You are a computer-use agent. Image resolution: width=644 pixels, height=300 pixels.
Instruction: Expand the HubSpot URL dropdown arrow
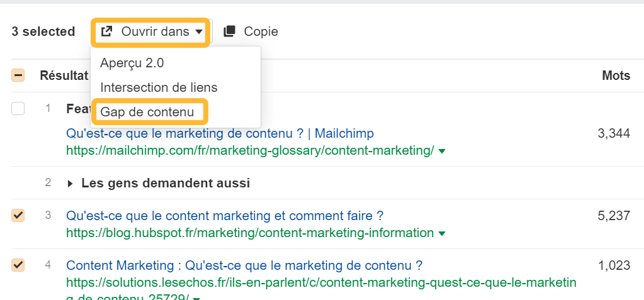[x=442, y=233]
